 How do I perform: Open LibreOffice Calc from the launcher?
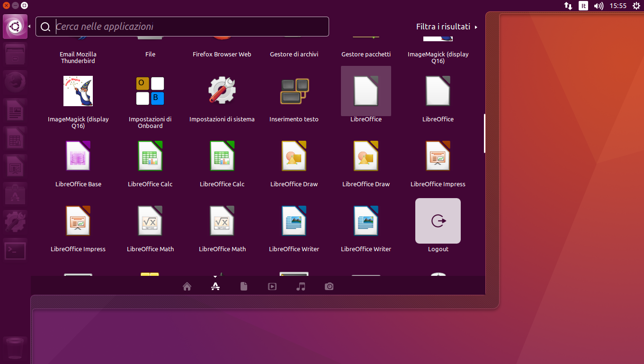tap(15, 139)
